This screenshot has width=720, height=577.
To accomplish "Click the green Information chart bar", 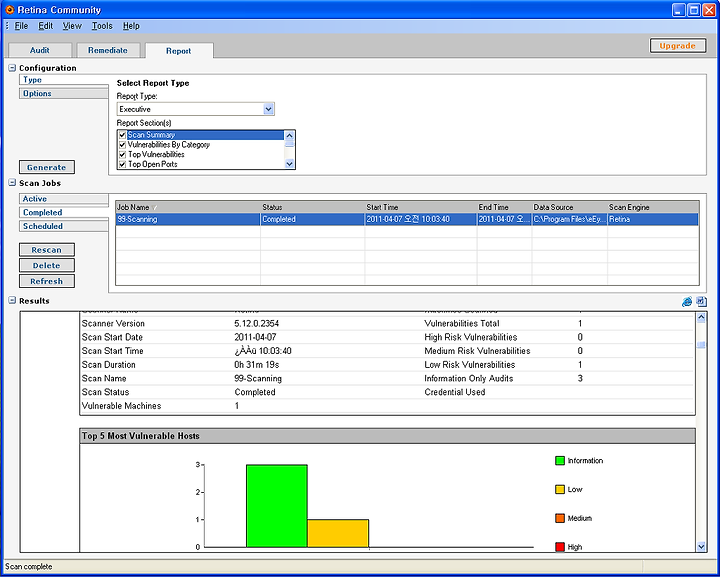I will click(x=277, y=506).
